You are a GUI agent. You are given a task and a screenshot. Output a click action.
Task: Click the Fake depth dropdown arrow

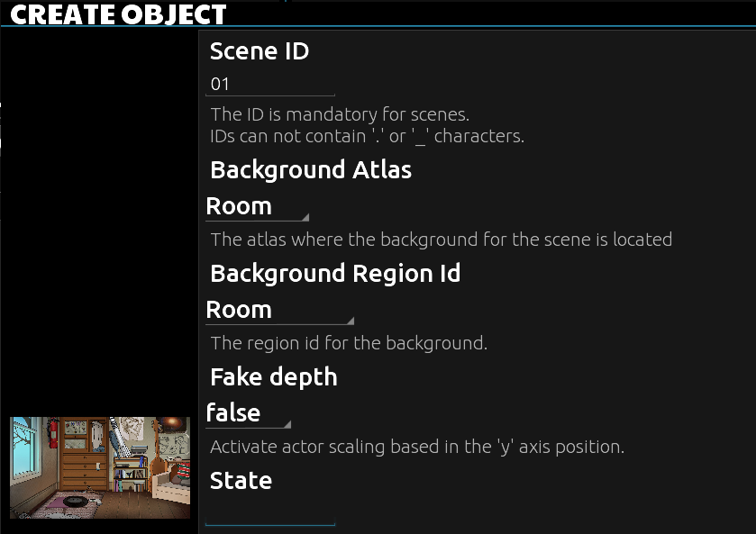tap(287, 424)
